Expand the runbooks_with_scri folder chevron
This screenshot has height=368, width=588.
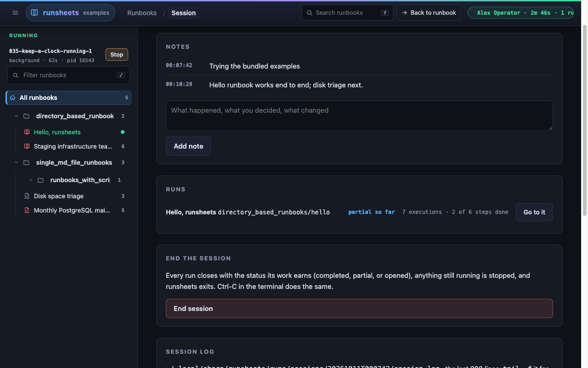(x=31, y=180)
